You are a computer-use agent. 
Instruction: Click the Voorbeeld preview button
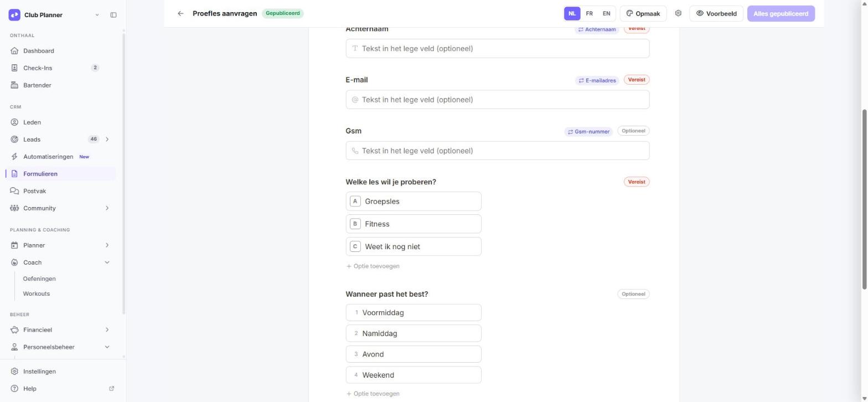pos(716,13)
